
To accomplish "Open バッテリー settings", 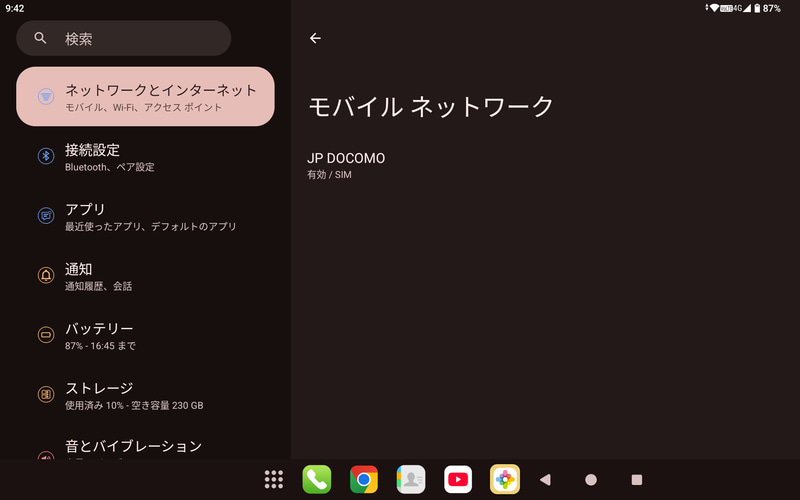I will [145, 336].
